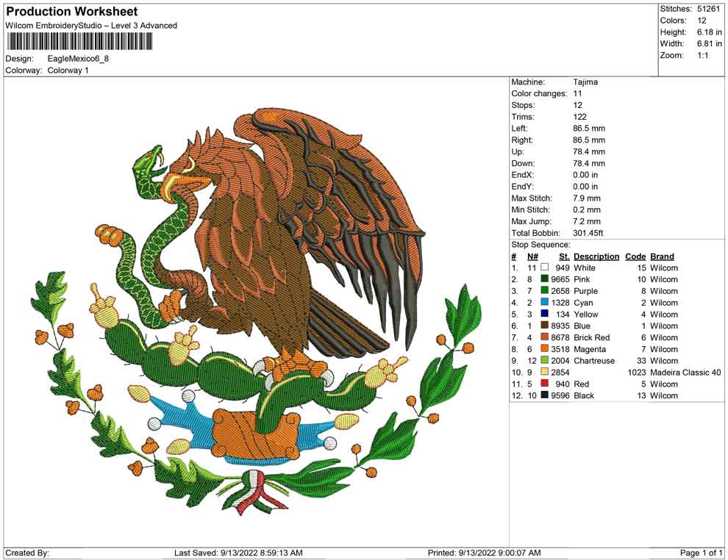Click the green Purple thread swatch
This screenshot has width=728, height=560.
tap(545, 290)
